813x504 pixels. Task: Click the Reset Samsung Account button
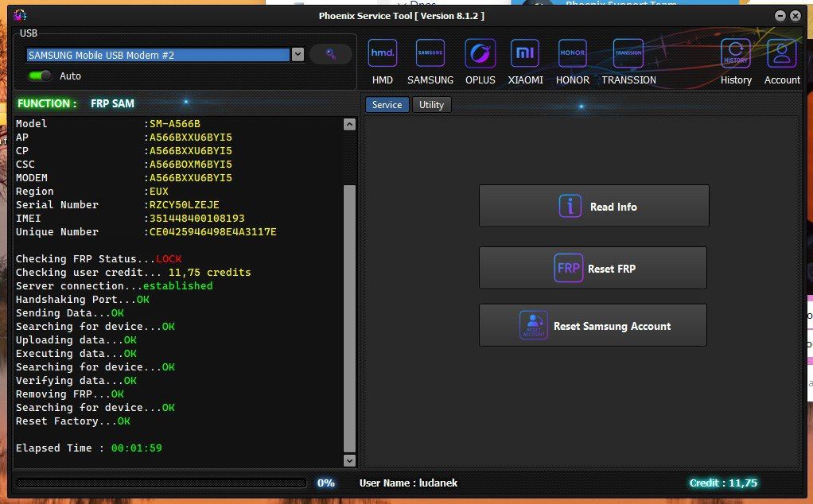click(593, 325)
